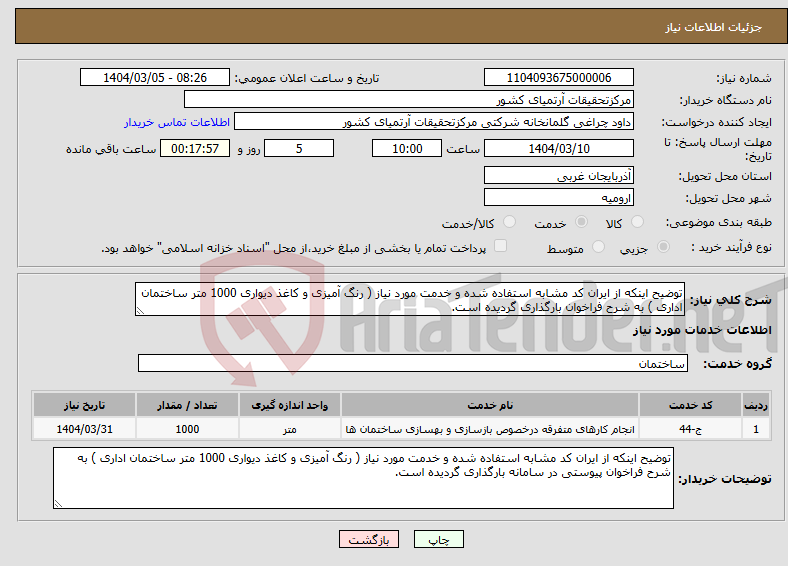The image size is (788, 566).
Task: Click the نام خدمت column header
Action: pos(489,405)
